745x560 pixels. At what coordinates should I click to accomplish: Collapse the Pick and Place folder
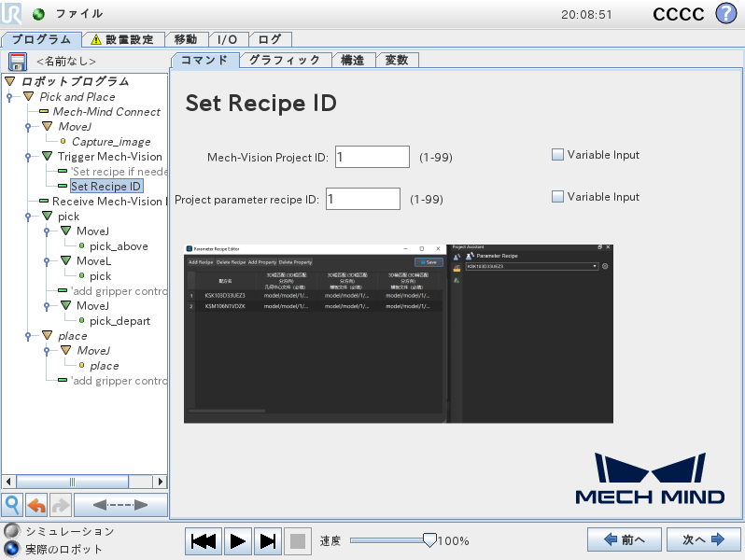pos(29,96)
